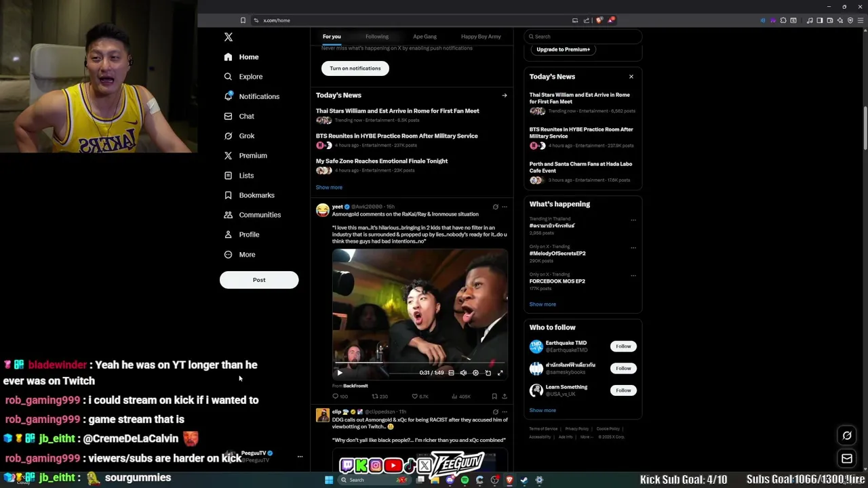The width and height of the screenshot is (868, 488).
Task: Click the Post button
Action: [x=259, y=280]
